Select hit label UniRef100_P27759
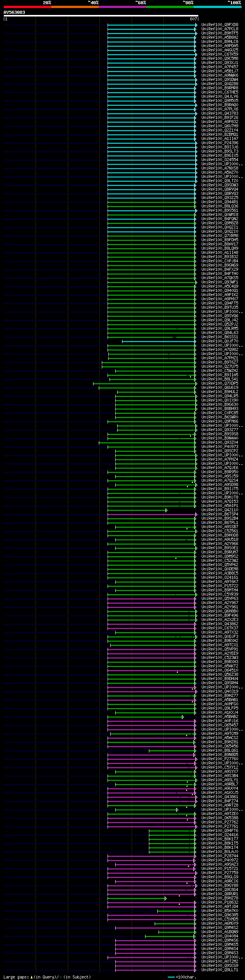Screen dimensions: 245x980 coord(220,873)
